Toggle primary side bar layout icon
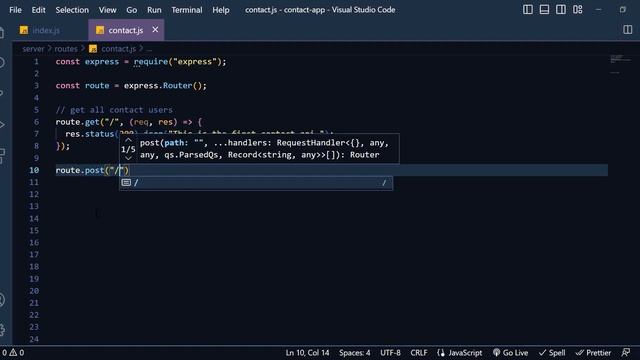Viewport: 640px width, 360px height. pyautogui.click(x=527, y=9)
